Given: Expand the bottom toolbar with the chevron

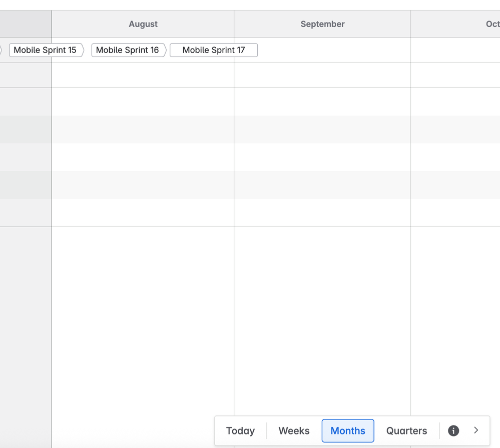Looking at the screenshot, I should [x=475, y=430].
